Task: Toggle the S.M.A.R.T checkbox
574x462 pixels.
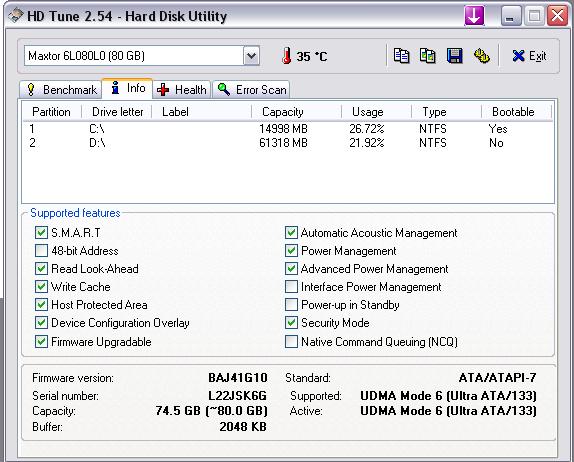Action: click(41, 232)
